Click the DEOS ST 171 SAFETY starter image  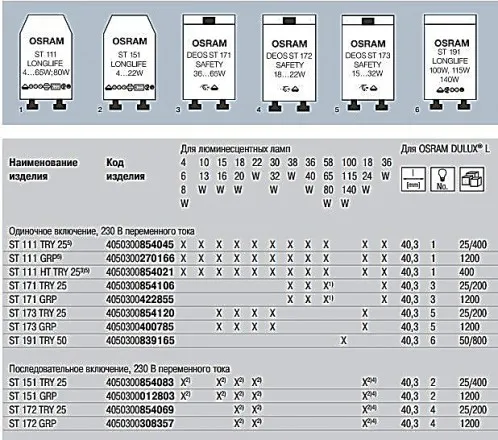click(x=209, y=62)
